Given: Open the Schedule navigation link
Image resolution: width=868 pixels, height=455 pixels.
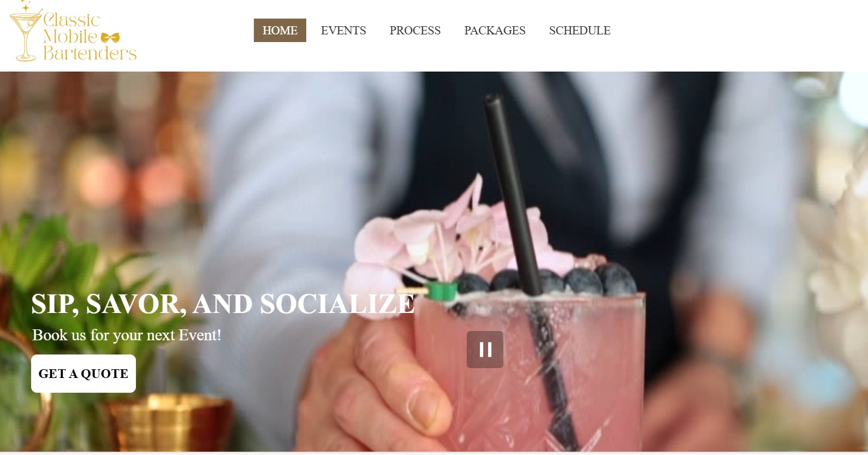Looking at the screenshot, I should tap(580, 31).
